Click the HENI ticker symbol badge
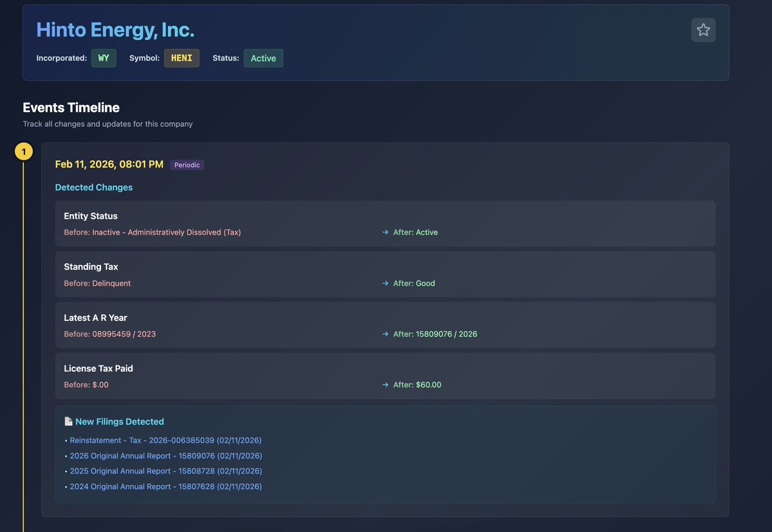772x532 pixels. pyautogui.click(x=181, y=57)
